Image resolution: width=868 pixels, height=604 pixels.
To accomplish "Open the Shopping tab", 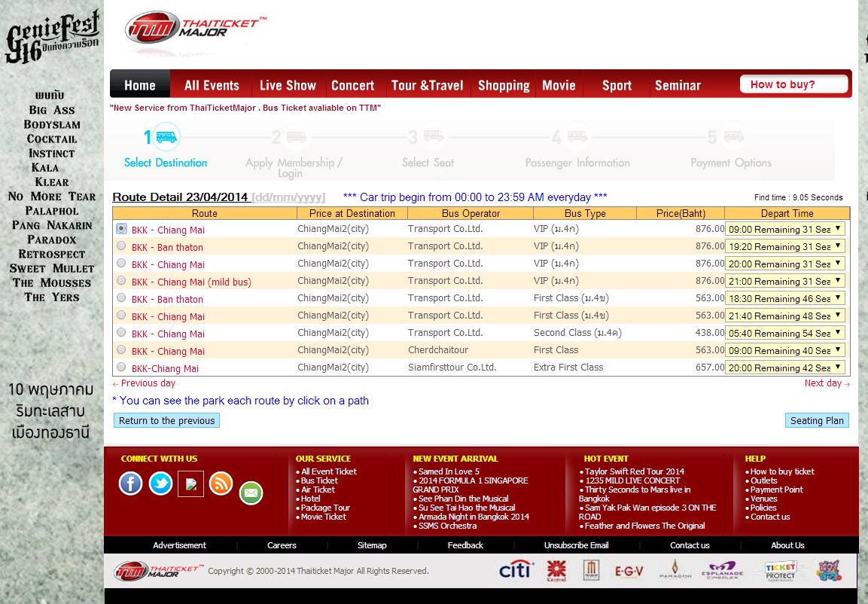I will (x=504, y=85).
